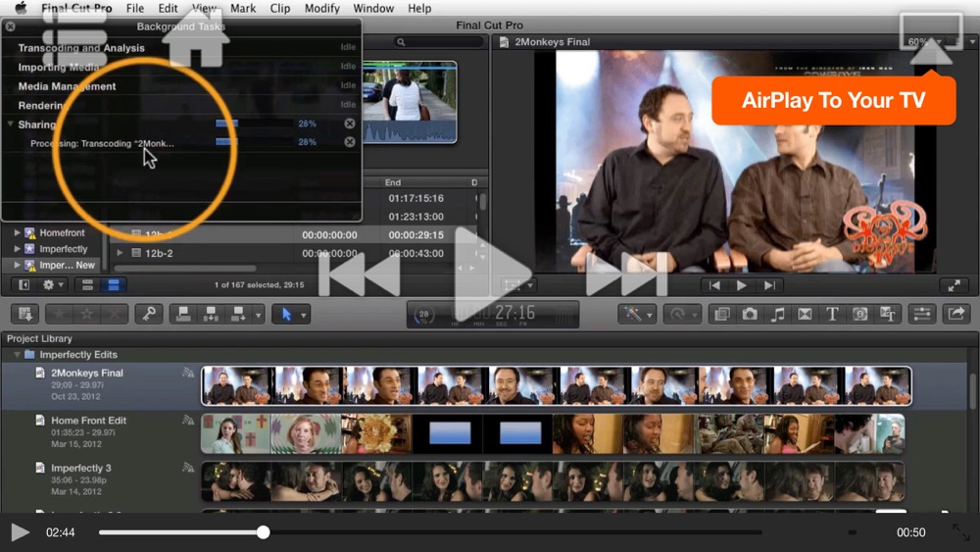Show the Transitions browser

click(805, 314)
